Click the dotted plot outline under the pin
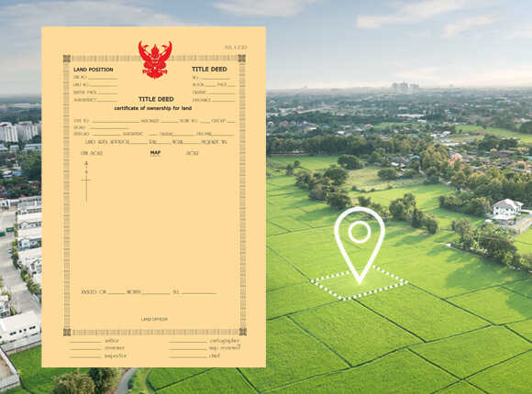This screenshot has width=532, height=394. (x=360, y=283)
